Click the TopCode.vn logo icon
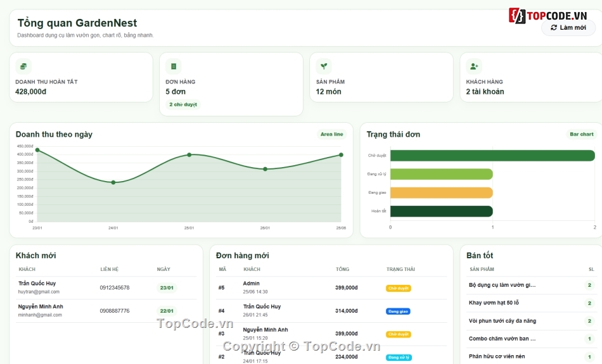This screenshot has height=364, width=602. pos(517,16)
